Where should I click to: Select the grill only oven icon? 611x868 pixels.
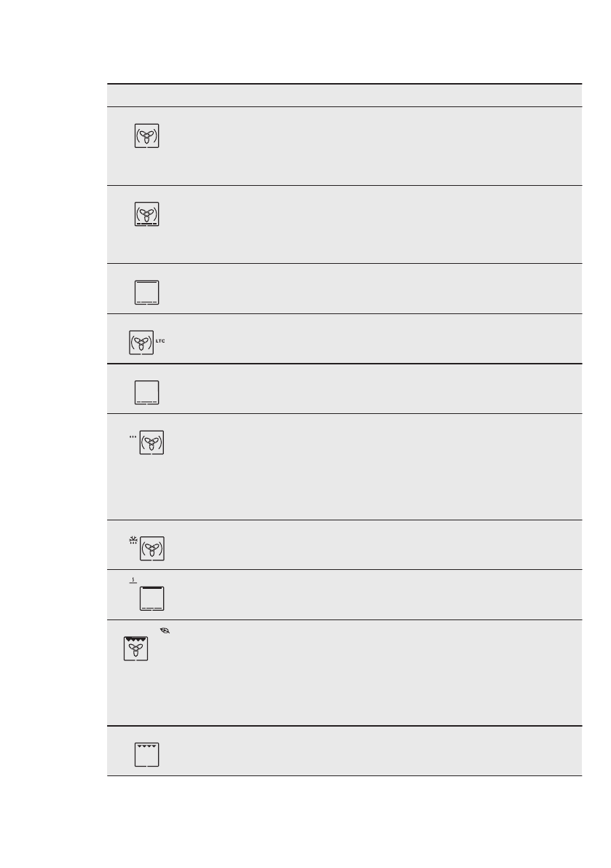coord(147,755)
